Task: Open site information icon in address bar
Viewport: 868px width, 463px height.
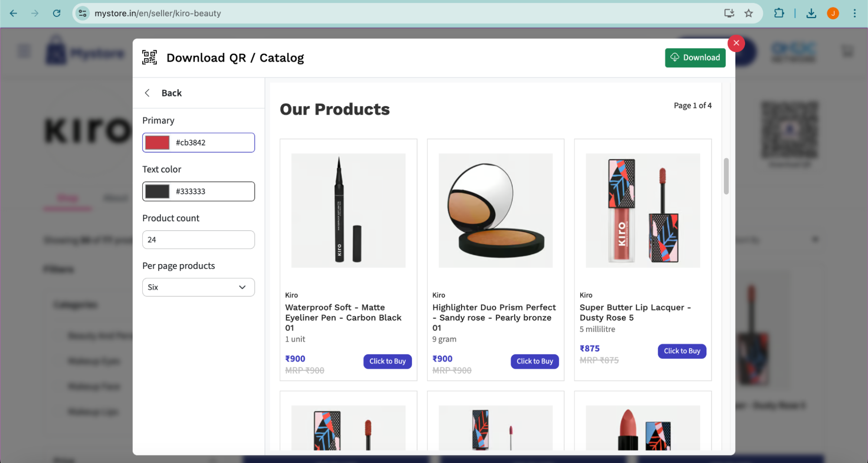Action: (83, 13)
